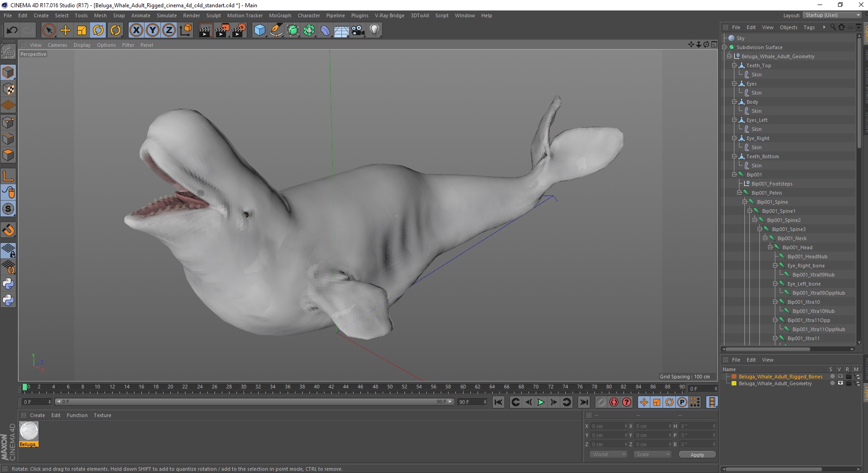This screenshot has height=473, width=868.
Task: Toggle Z axis lock
Action: [169, 30]
